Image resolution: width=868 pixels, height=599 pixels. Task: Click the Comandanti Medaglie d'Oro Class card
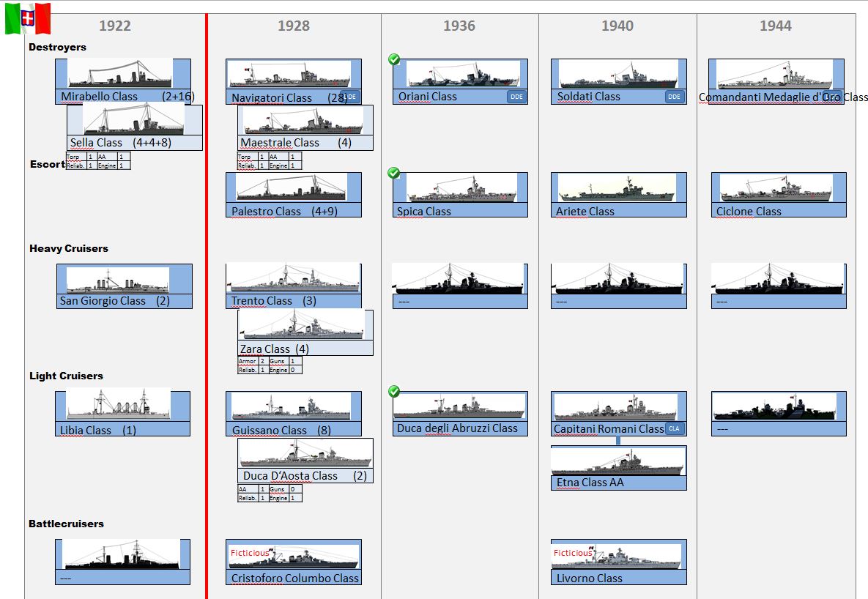775,82
